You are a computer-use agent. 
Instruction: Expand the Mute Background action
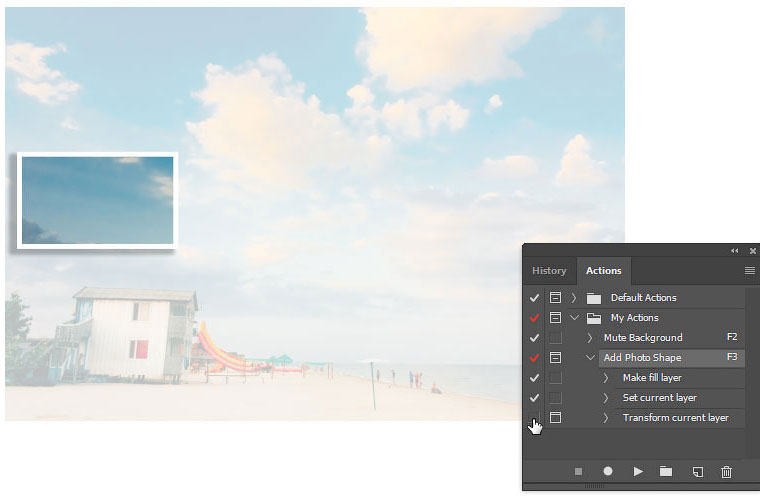pyautogui.click(x=589, y=338)
